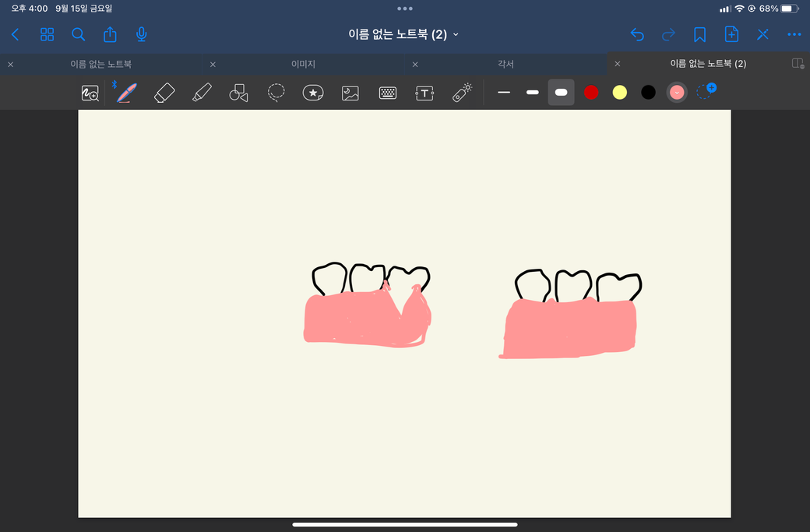Pick the red color swatch

click(x=591, y=93)
